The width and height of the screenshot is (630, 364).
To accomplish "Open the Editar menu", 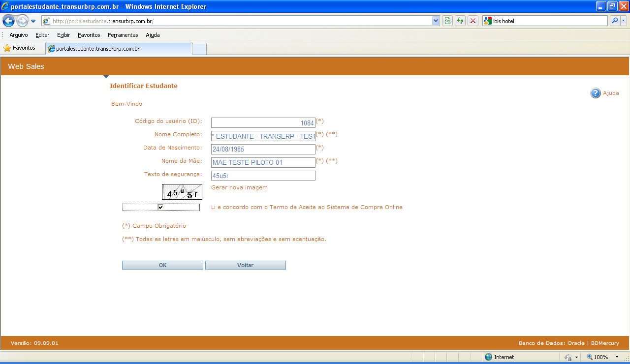I will point(42,35).
